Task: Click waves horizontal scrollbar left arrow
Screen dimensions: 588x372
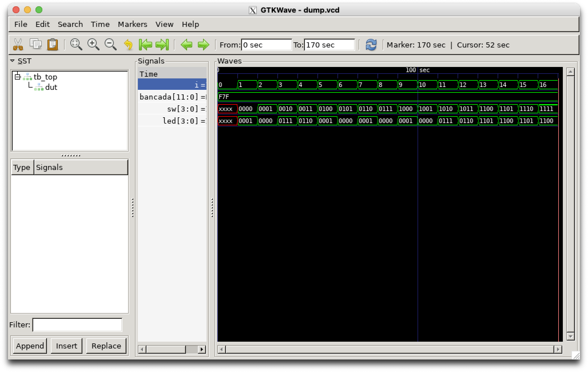Action: [221, 349]
